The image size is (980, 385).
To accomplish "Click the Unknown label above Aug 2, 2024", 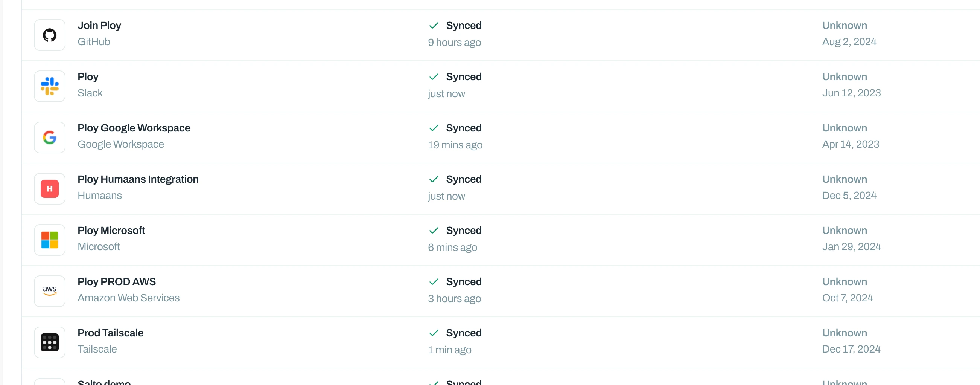I will 845,26.
